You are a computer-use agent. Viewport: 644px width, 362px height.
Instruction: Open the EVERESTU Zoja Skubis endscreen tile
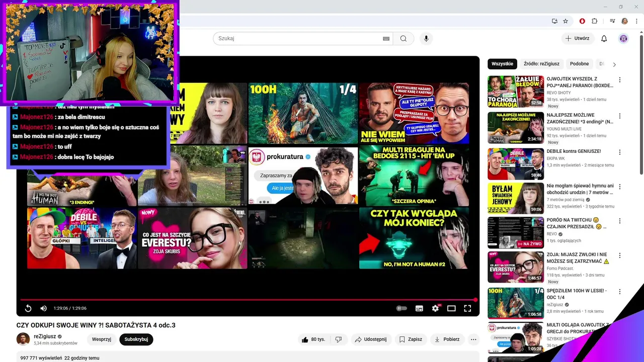(192, 238)
